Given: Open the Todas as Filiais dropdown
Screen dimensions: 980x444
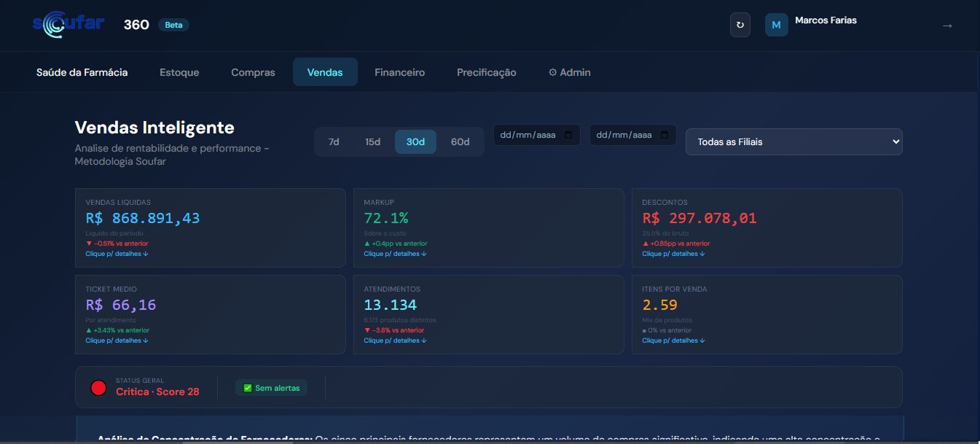Looking at the screenshot, I should pyautogui.click(x=793, y=141).
